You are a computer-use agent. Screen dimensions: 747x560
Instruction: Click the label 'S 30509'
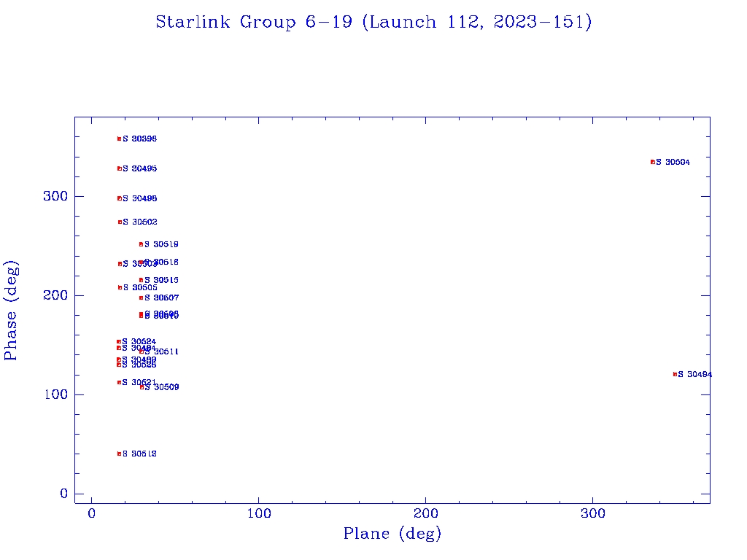click(x=161, y=387)
